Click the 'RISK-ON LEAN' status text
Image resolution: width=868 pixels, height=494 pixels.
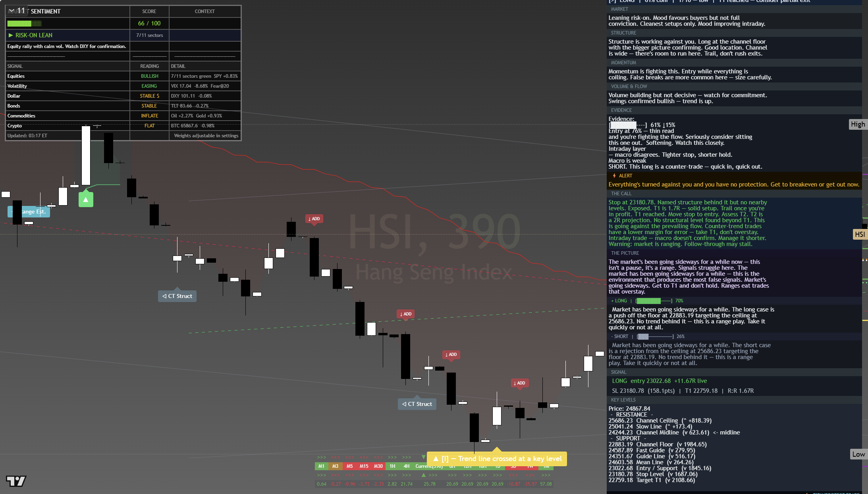pyautogui.click(x=34, y=35)
